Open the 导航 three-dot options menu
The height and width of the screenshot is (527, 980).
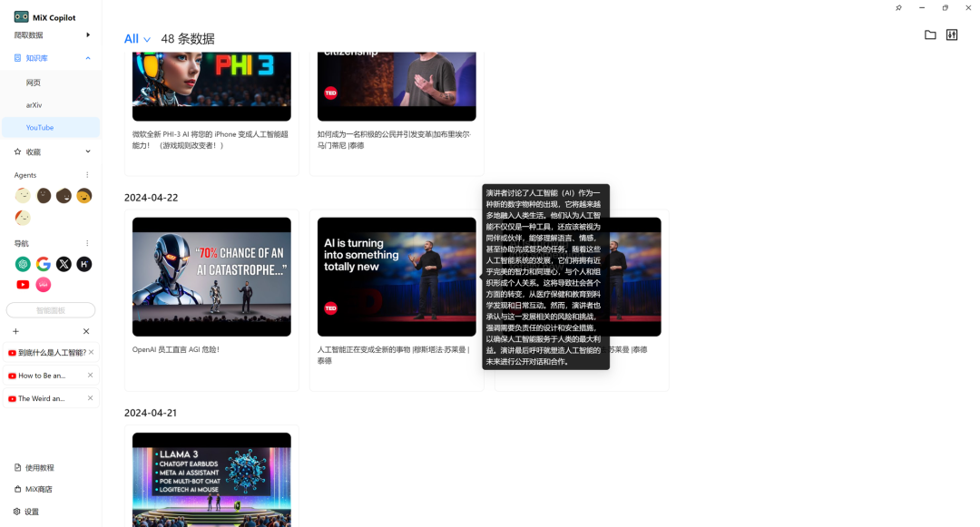[x=87, y=243]
